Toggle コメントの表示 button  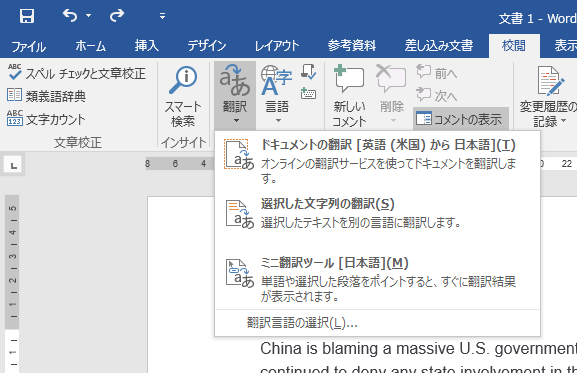(461, 119)
